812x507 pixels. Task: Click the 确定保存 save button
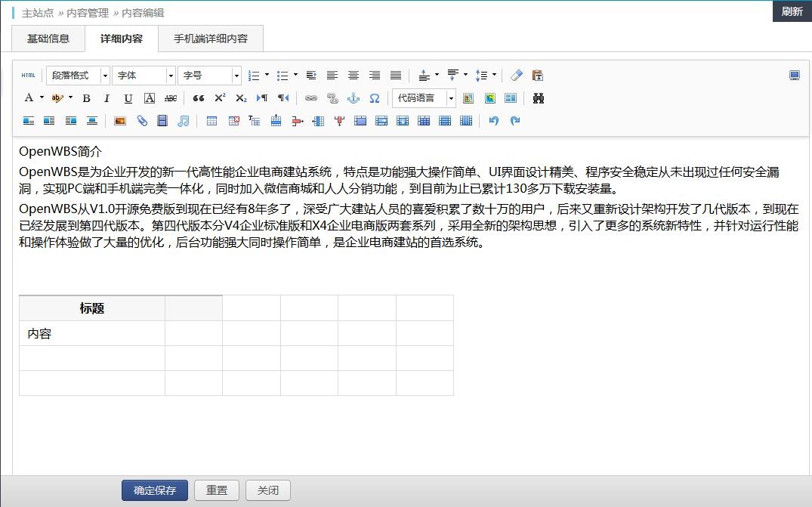click(x=155, y=490)
